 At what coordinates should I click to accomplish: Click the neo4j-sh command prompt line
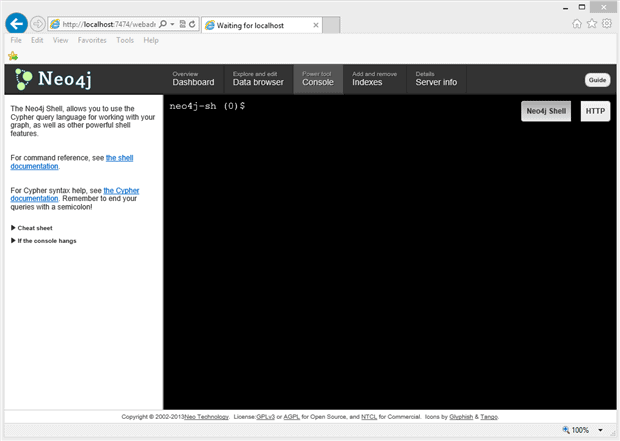(x=207, y=106)
